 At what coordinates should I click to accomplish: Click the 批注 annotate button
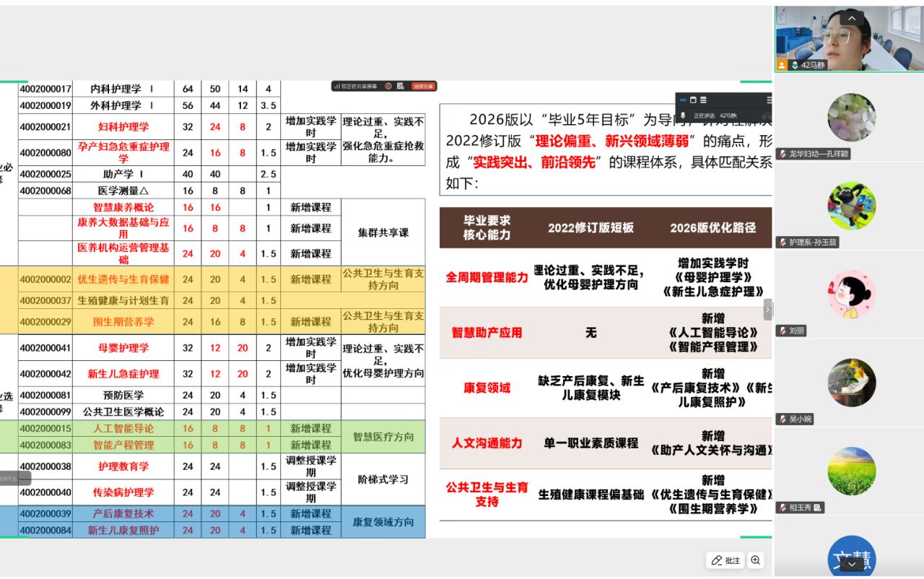tap(725, 560)
